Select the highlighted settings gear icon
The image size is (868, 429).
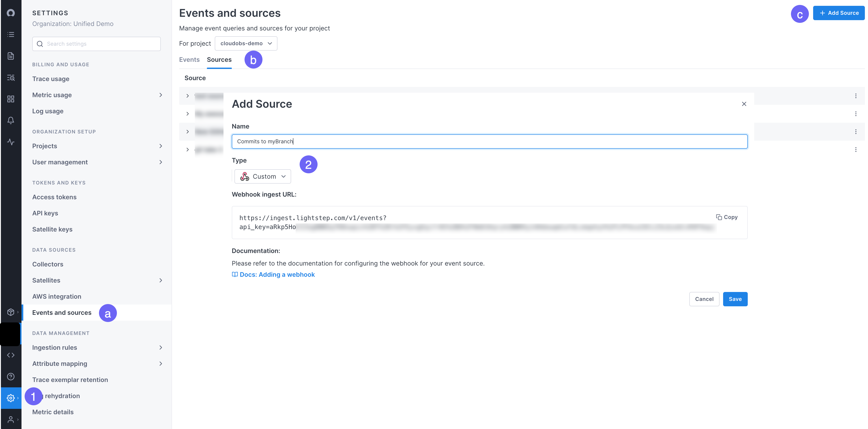[x=11, y=398]
